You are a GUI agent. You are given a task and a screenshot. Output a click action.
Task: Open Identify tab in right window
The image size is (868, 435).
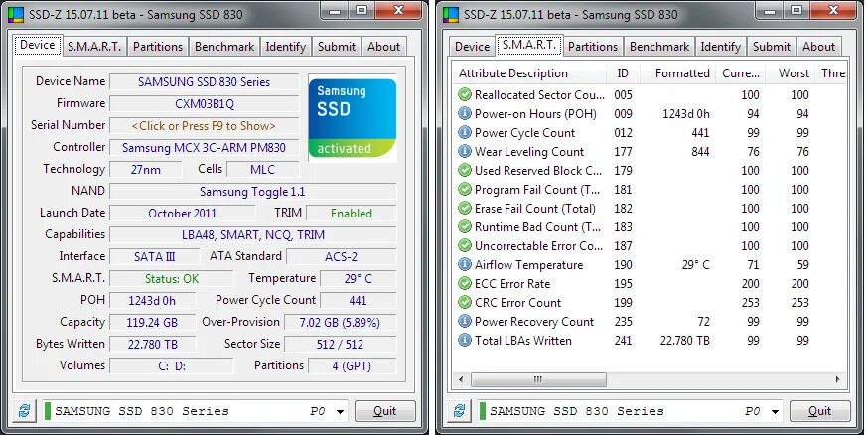click(x=721, y=47)
